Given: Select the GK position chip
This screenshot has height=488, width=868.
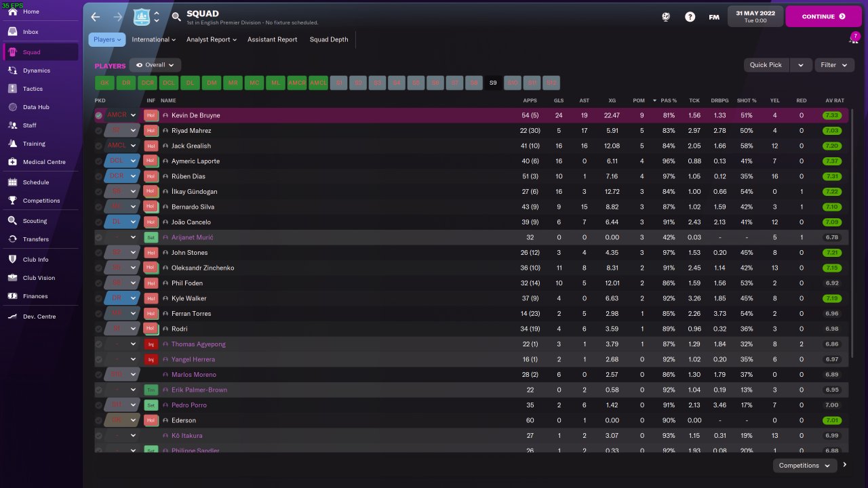Looking at the screenshot, I should [x=104, y=83].
